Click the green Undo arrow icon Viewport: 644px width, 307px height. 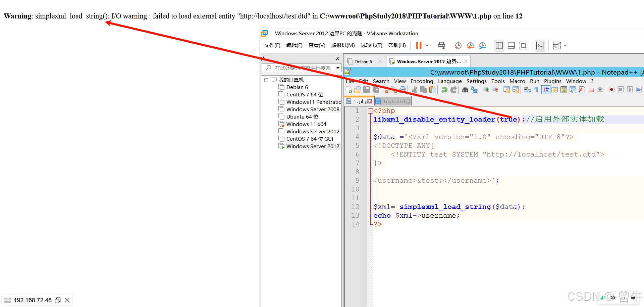444,90
